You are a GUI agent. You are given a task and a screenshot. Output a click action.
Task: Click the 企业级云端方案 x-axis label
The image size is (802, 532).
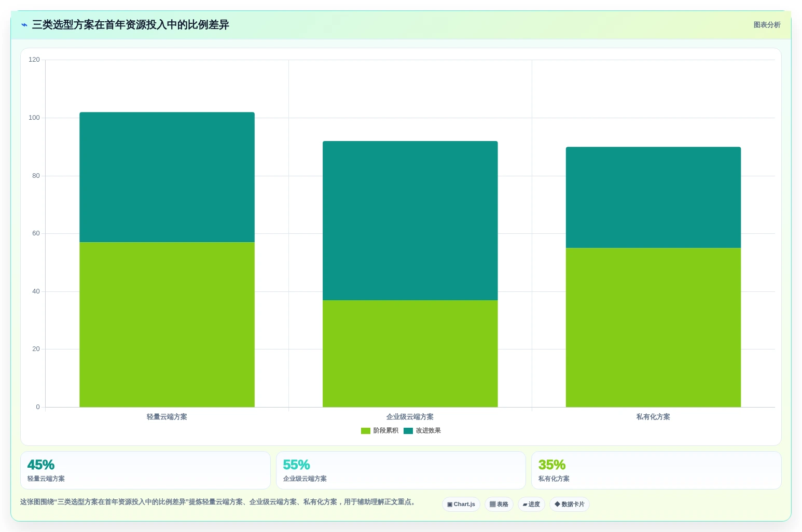click(410, 417)
